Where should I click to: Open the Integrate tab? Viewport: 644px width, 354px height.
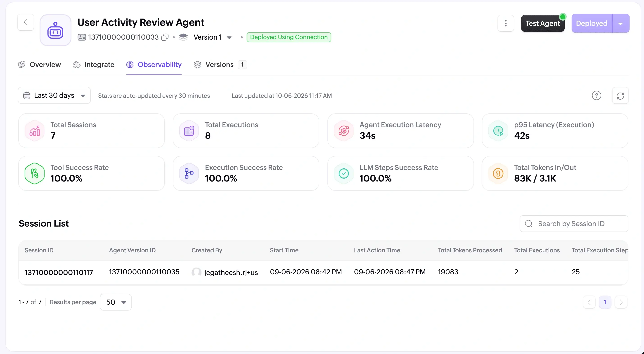pos(94,65)
